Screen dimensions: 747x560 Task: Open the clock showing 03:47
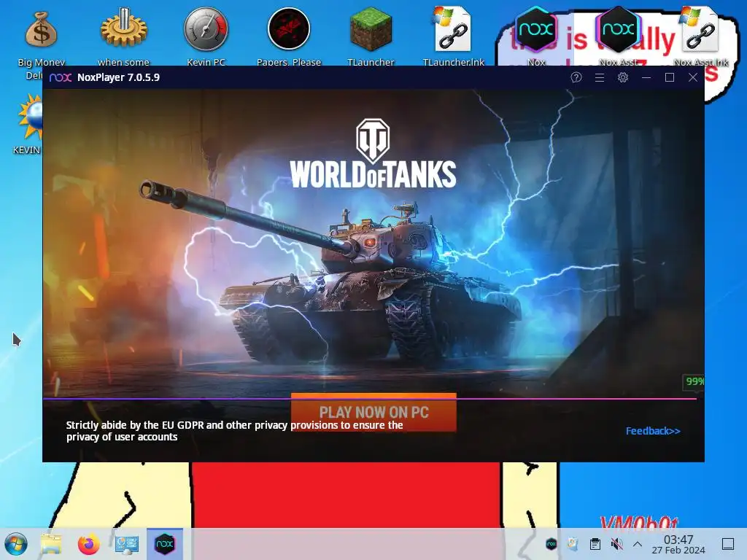pos(678,544)
